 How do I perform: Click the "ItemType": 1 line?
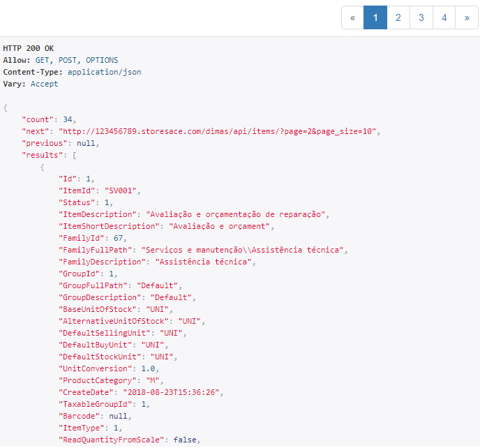90,428
